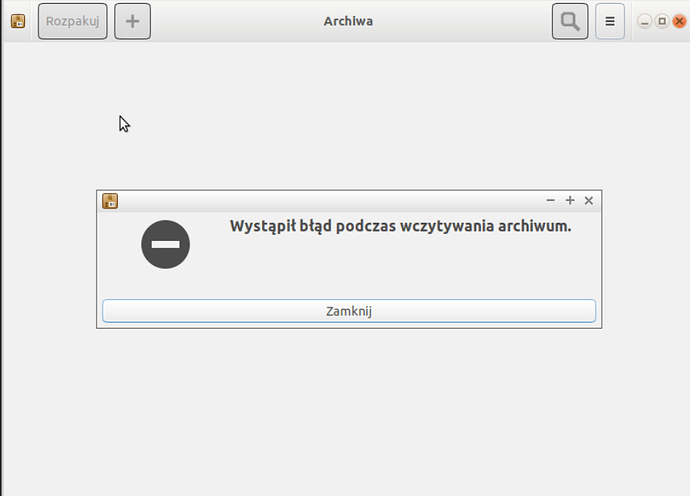Click the error dialog's empty title bar
The width and height of the screenshot is (690, 496).
point(330,201)
